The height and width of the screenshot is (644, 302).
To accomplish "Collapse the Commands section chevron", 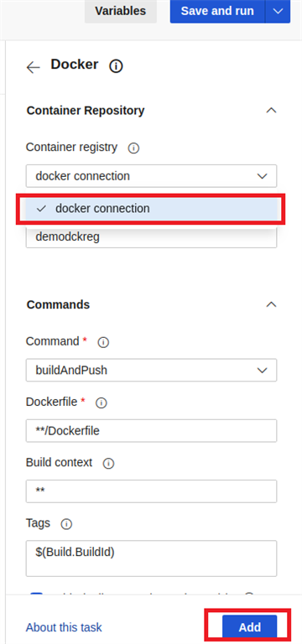I will 271,304.
